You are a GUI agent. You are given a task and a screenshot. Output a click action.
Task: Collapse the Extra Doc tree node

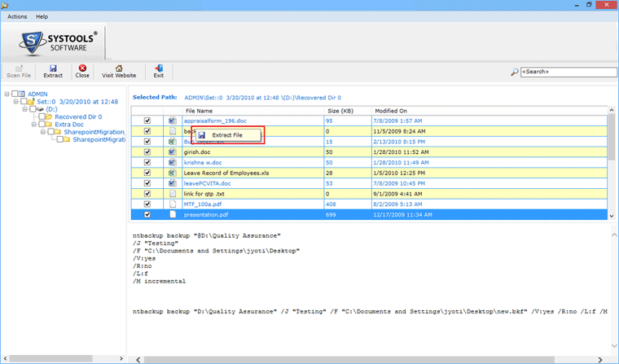point(34,125)
